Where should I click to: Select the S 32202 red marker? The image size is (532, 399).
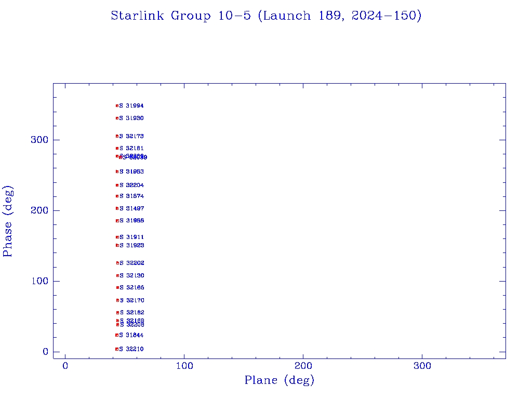pyautogui.click(x=117, y=263)
